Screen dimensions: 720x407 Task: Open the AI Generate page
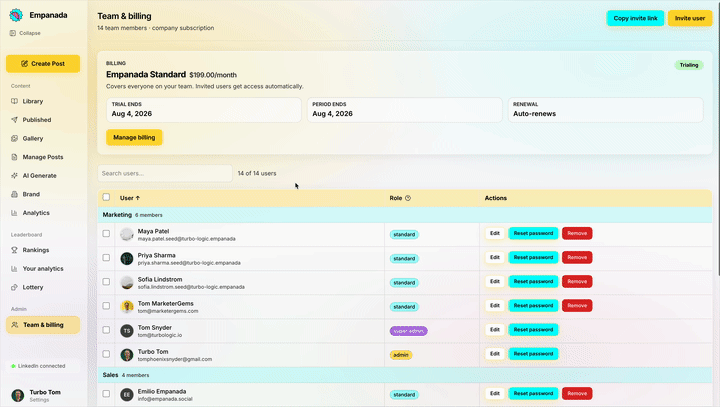click(43, 175)
